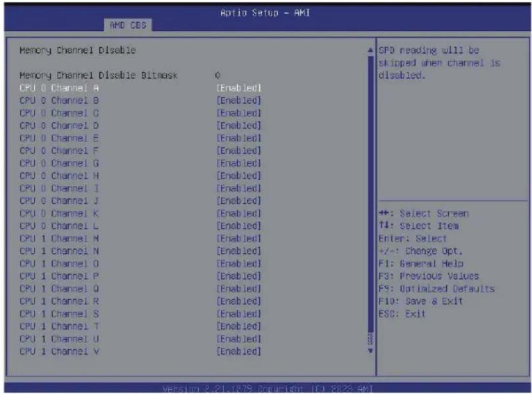Viewport: 532px width, 394px height.
Task: Click the Aptio Setup - AMI title
Action: (265, 13)
